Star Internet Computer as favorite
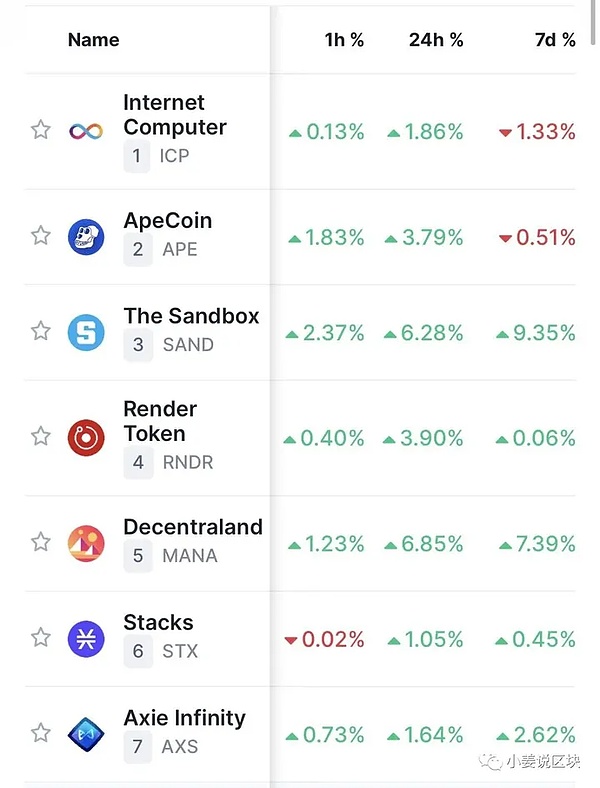 click(x=41, y=130)
